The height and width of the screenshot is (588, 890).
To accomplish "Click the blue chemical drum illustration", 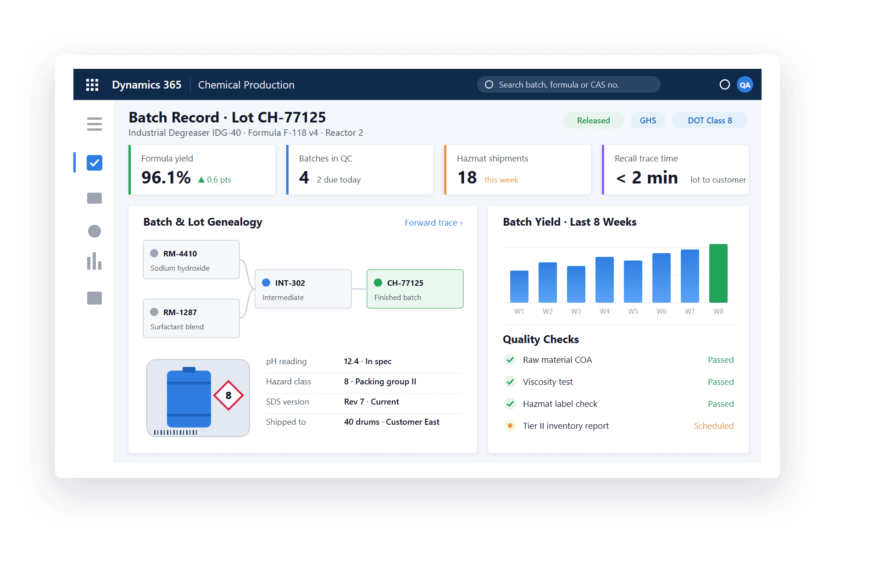I will coord(189,397).
